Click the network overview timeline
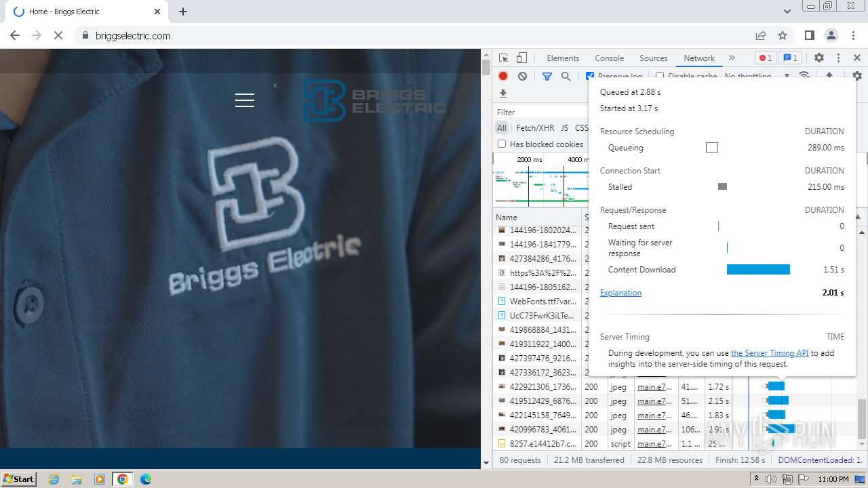 (x=540, y=180)
